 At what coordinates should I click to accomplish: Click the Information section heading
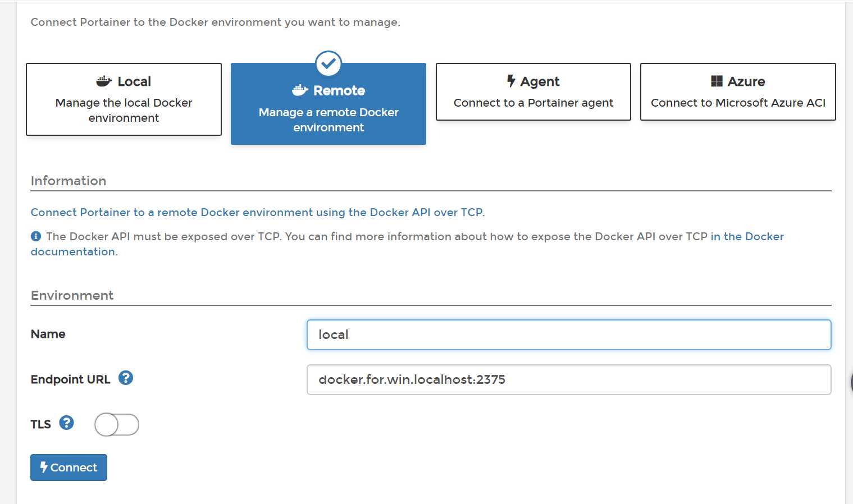point(69,181)
